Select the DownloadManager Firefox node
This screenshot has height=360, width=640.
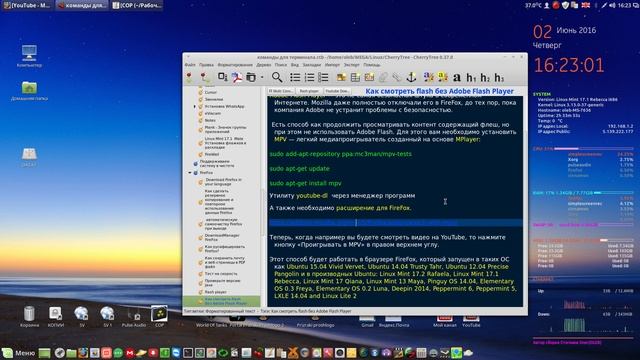click(222, 238)
